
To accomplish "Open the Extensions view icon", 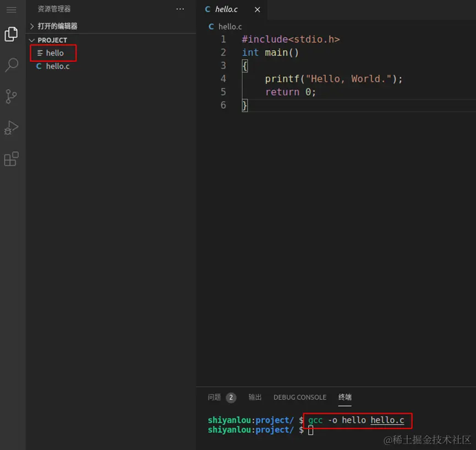I will point(11,159).
